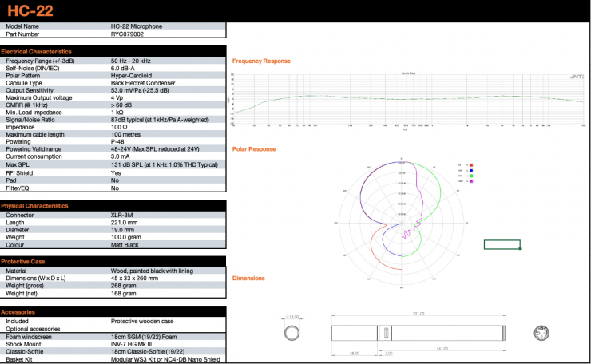Click the microphone front-view circle drawing
Viewport: 591px width, 364px height.
point(292,331)
